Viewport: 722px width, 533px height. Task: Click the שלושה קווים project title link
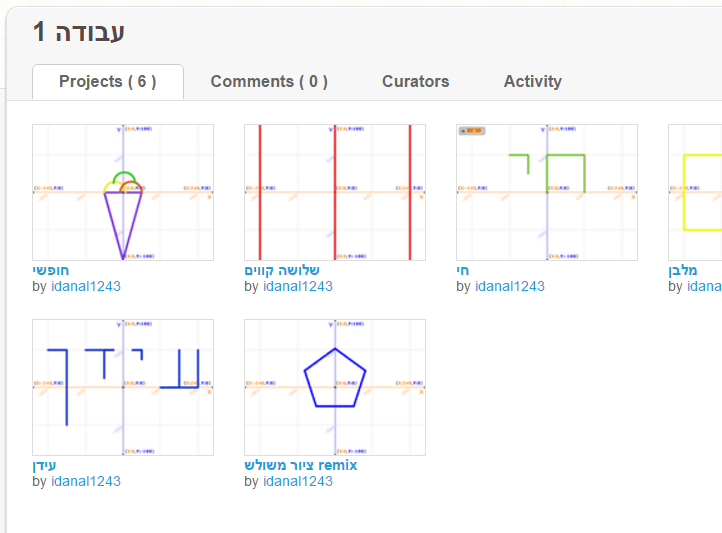click(282, 270)
